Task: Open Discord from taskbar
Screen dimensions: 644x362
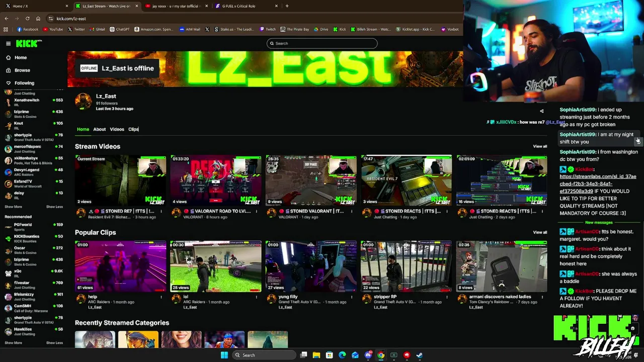Action: point(368,355)
